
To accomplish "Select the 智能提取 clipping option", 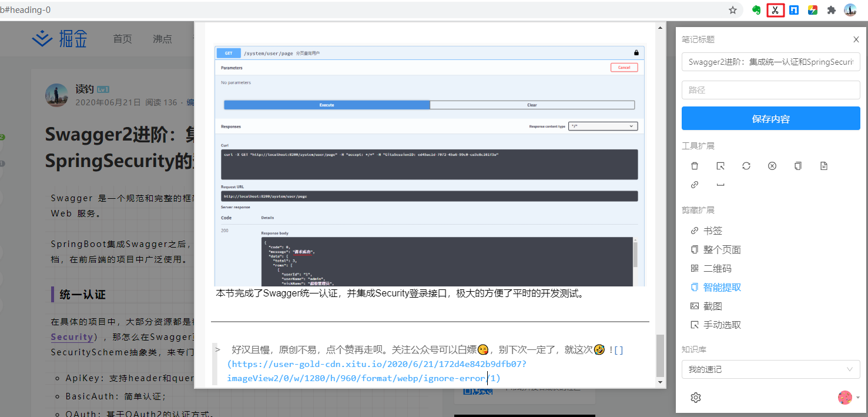I will tap(716, 288).
